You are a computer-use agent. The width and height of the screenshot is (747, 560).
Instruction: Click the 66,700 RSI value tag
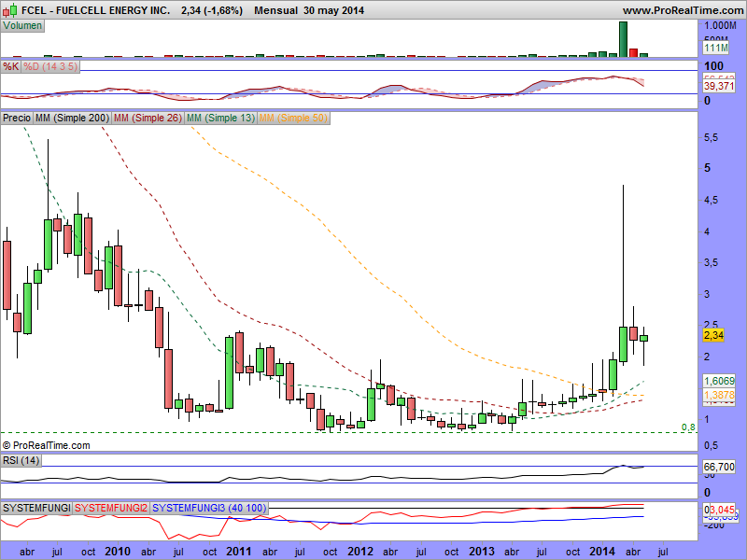(x=719, y=467)
